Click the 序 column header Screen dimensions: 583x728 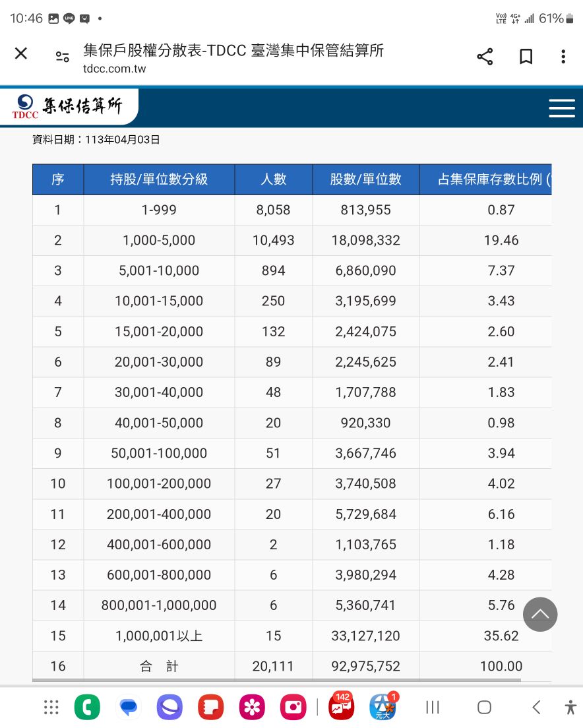tap(58, 179)
